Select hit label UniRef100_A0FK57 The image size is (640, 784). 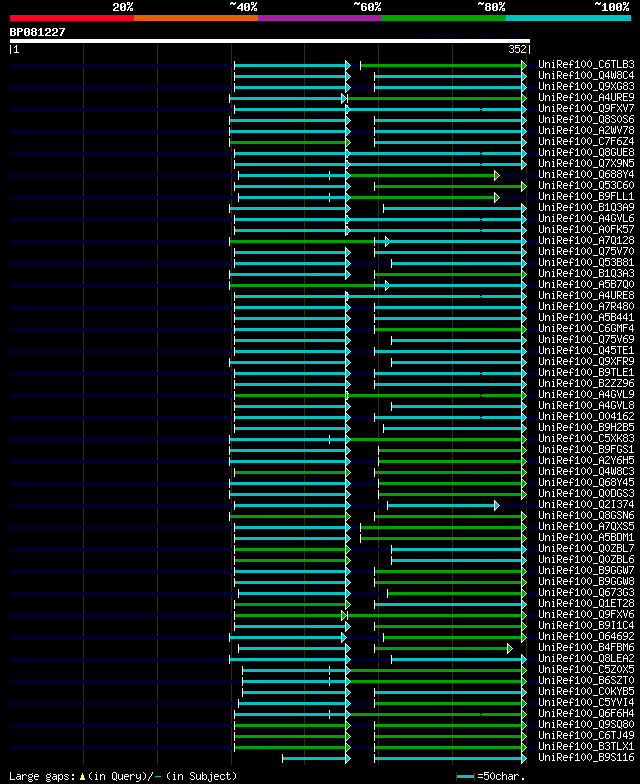coord(586,230)
